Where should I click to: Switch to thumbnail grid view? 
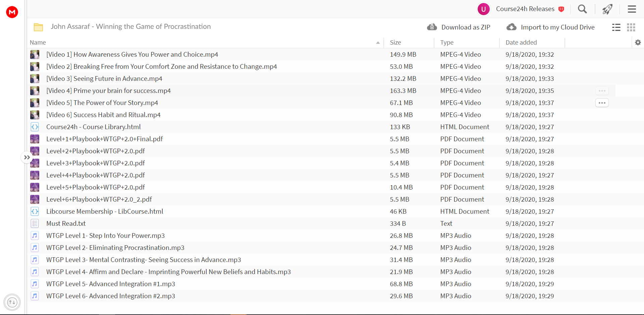[631, 27]
